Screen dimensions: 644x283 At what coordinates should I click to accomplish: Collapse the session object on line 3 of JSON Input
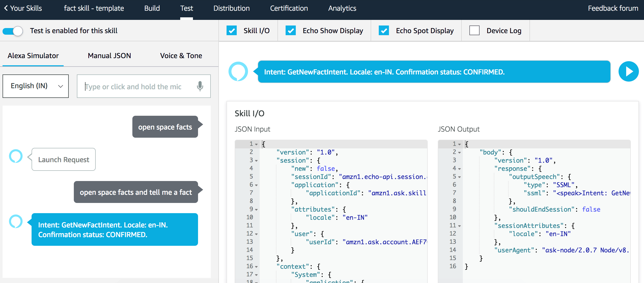[x=256, y=160]
